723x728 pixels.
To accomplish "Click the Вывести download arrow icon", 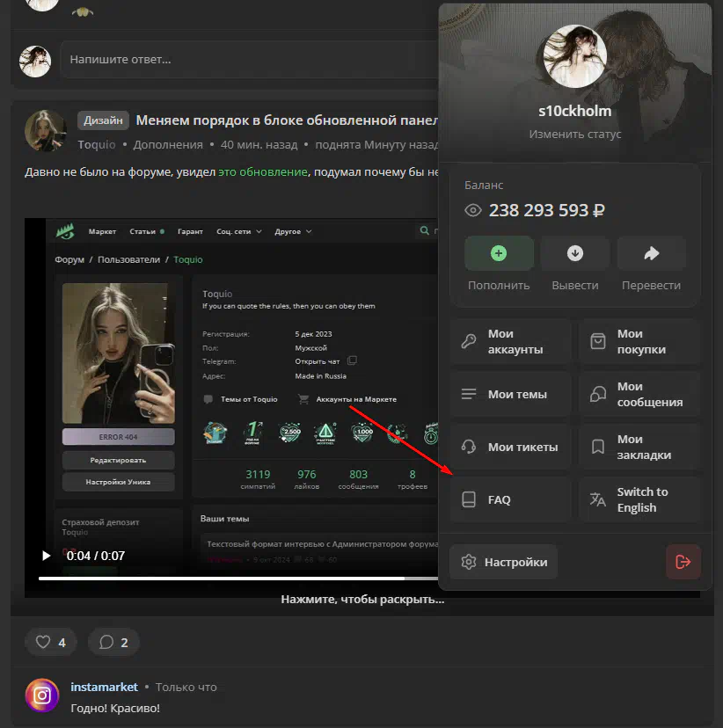I will (575, 253).
